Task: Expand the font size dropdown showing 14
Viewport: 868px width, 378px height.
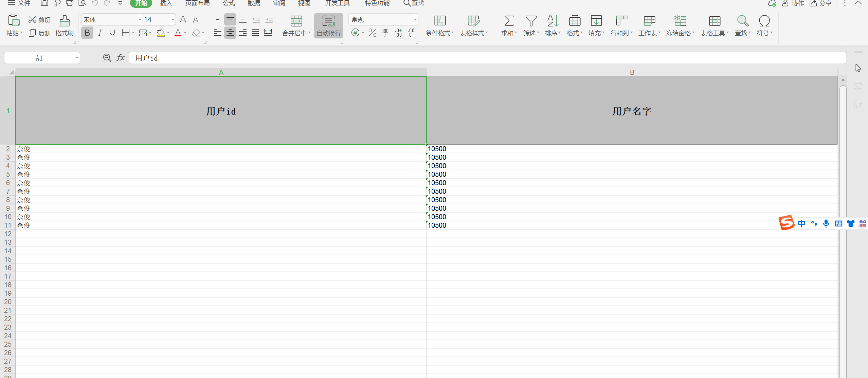Action: 173,20
